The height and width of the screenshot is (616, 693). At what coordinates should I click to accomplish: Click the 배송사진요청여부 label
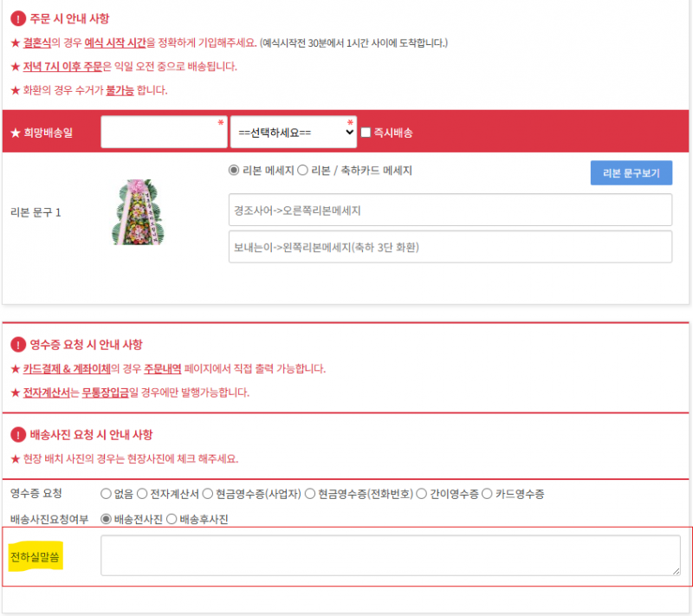[49, 519]
